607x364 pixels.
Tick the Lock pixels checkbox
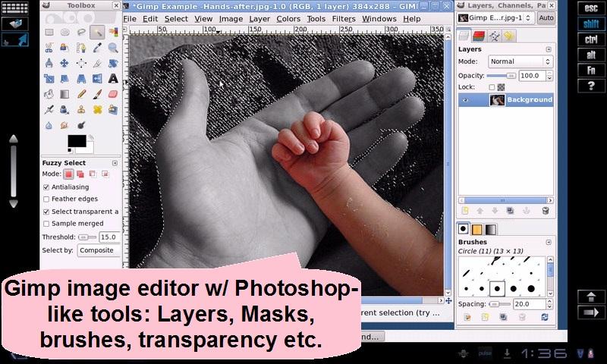click(492, 87)
